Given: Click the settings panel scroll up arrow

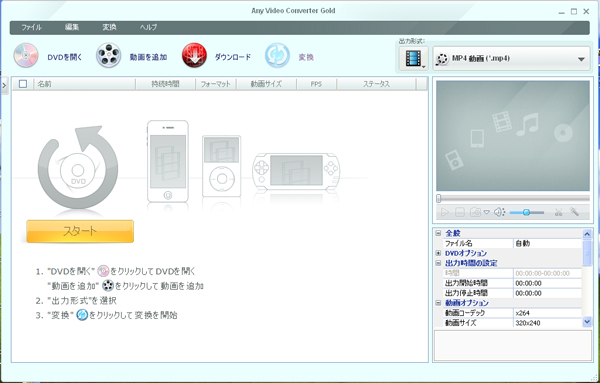Looking at the screenshot, I should [587, 234].
